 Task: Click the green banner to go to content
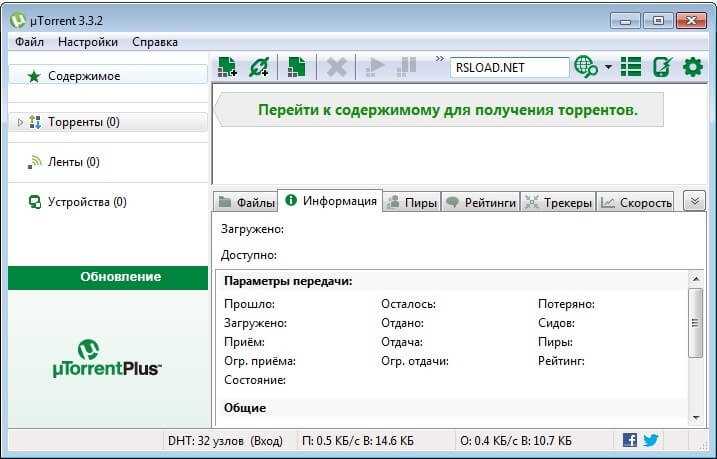coord(439,110)
